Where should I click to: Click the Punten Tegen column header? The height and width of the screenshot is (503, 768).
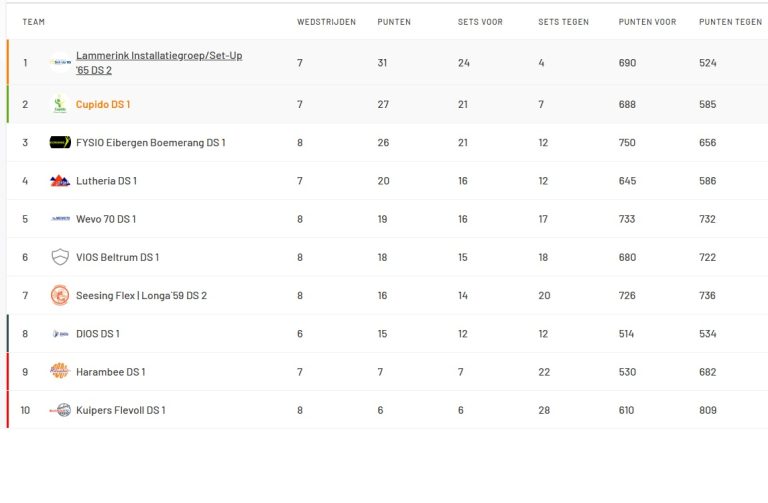click(x=730, y=22)
